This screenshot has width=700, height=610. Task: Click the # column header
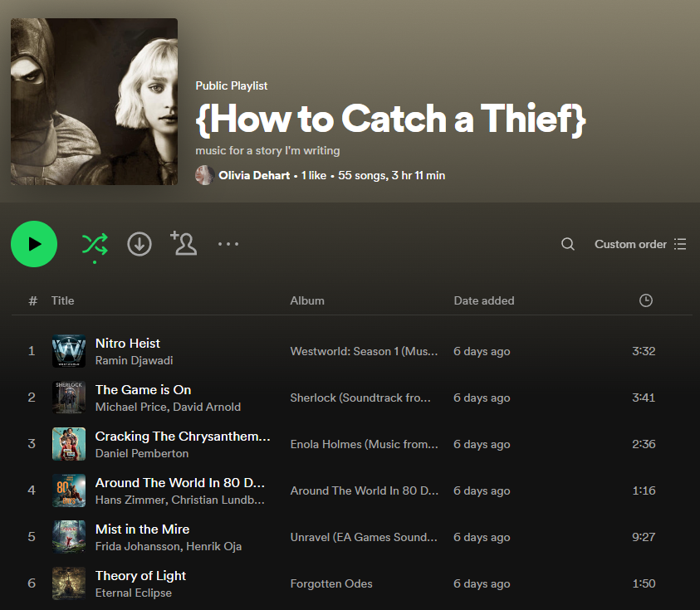pos(32,300)
